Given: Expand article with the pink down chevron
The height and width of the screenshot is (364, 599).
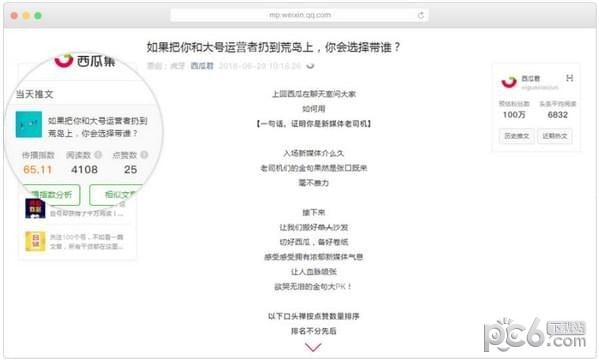Looking at the screenshot, I should tap(313, 347).
